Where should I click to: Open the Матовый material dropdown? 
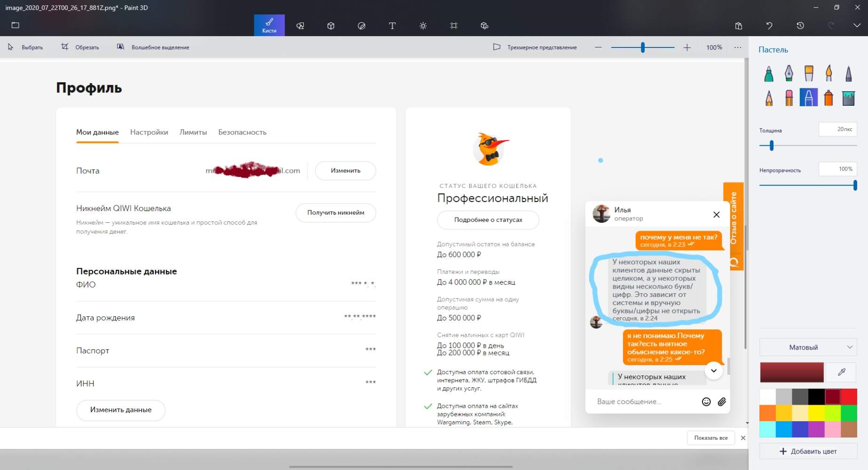coord(808,347)
